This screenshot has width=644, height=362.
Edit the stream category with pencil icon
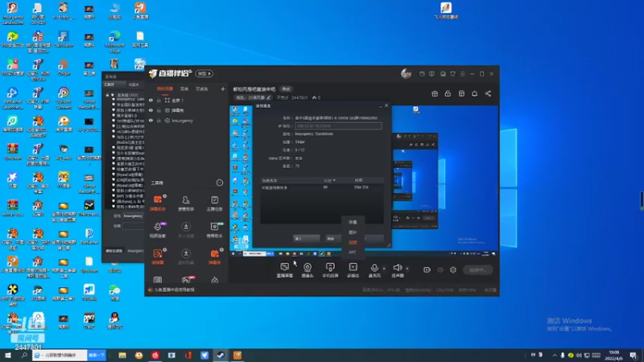[x=269, y=97]
